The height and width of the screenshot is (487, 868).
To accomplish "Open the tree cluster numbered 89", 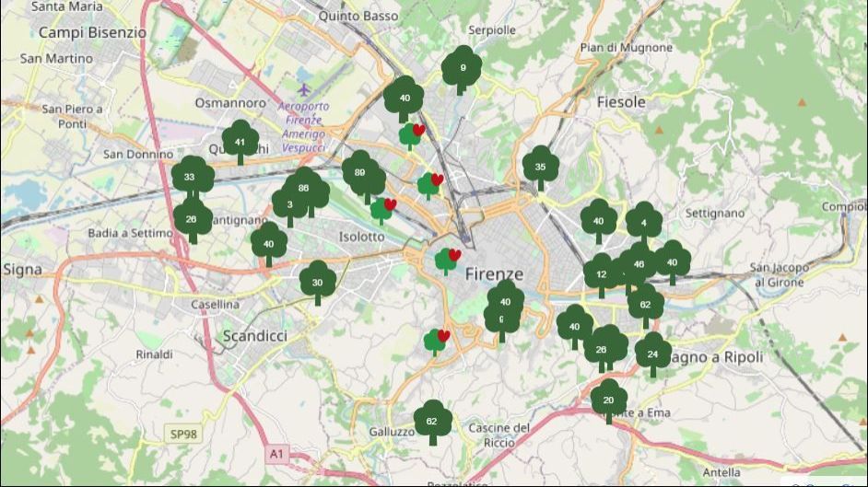I will [361, 173].
